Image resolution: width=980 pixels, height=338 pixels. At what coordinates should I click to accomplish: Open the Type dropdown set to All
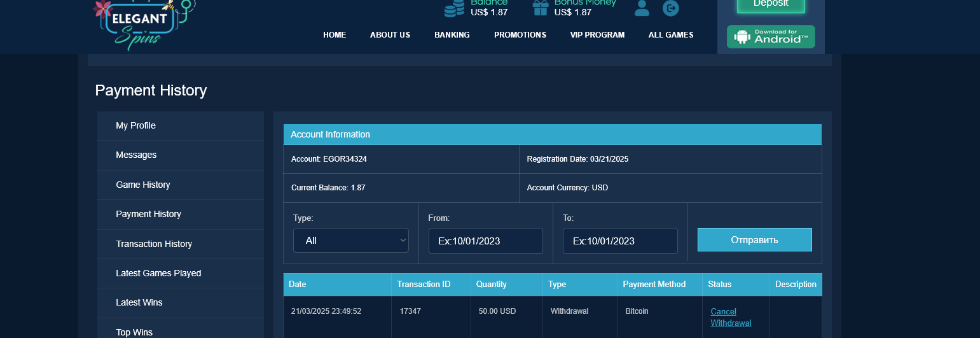point(351,241)
